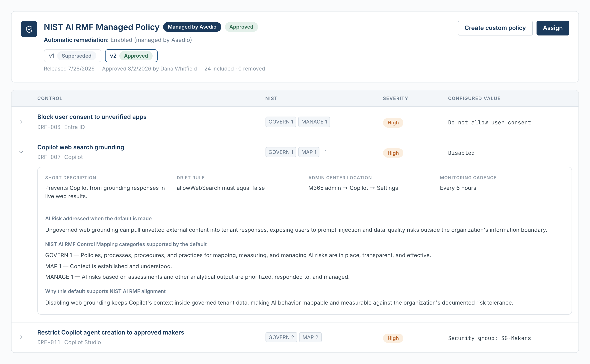
Task: Click the DRF-007 control ID
Action: click(49, 157)
